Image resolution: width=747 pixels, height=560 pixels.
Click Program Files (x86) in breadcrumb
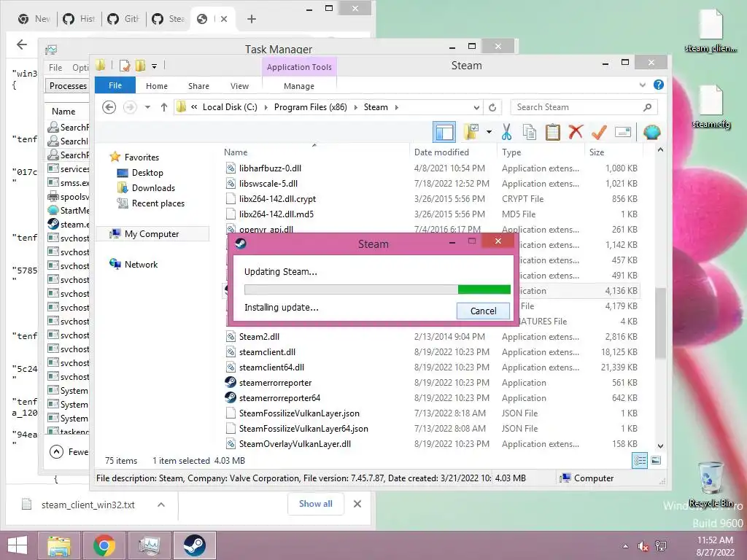click(311, 107)
